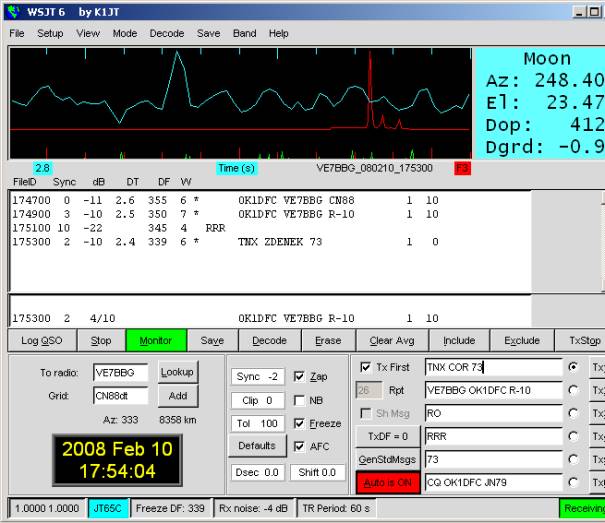
Task: Toggle the red Auto is ON button
Action: click(x=388, y=483)
